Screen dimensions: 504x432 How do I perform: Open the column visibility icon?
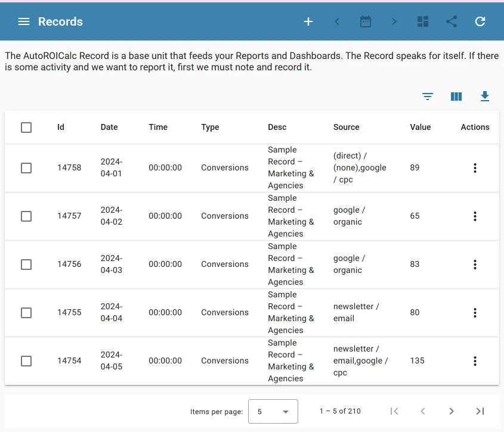click(x=456, y=96)
